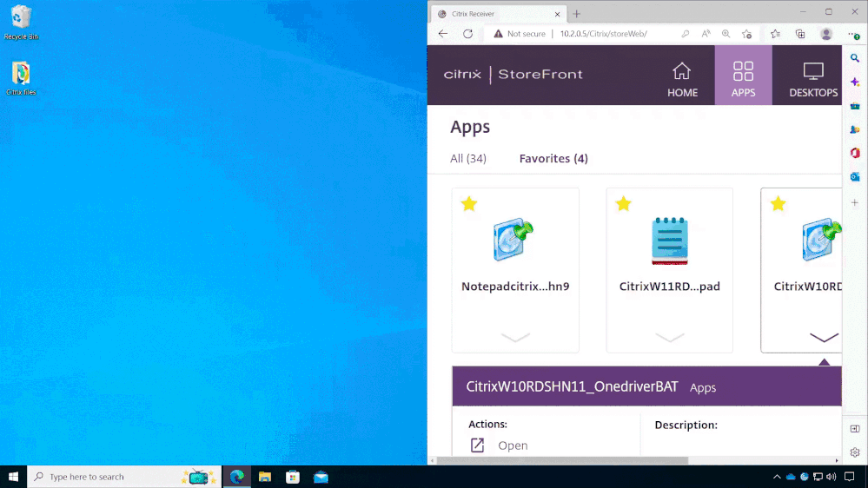This screenshot has height=488, width=868.
Task: Add a new item to the Edge sidebar
Action: 855,202
